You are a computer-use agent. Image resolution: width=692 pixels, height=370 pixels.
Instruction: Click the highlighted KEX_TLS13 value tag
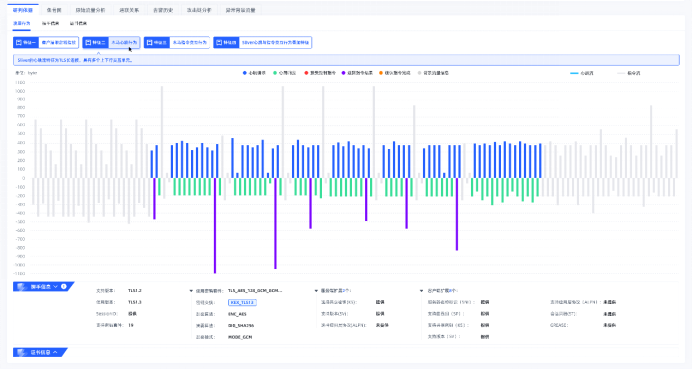click(242, 302)
